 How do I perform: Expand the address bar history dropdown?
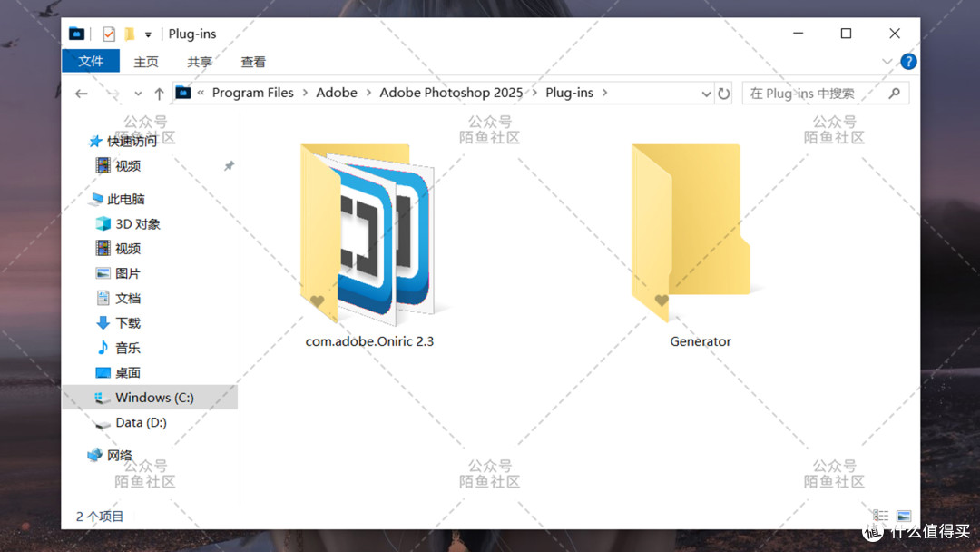(x=706, y=94)
